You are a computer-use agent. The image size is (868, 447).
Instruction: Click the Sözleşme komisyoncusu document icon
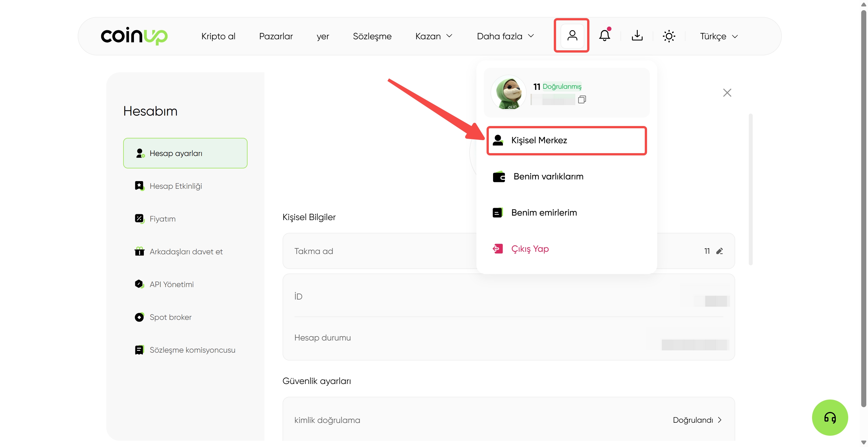tap(139, 350)
